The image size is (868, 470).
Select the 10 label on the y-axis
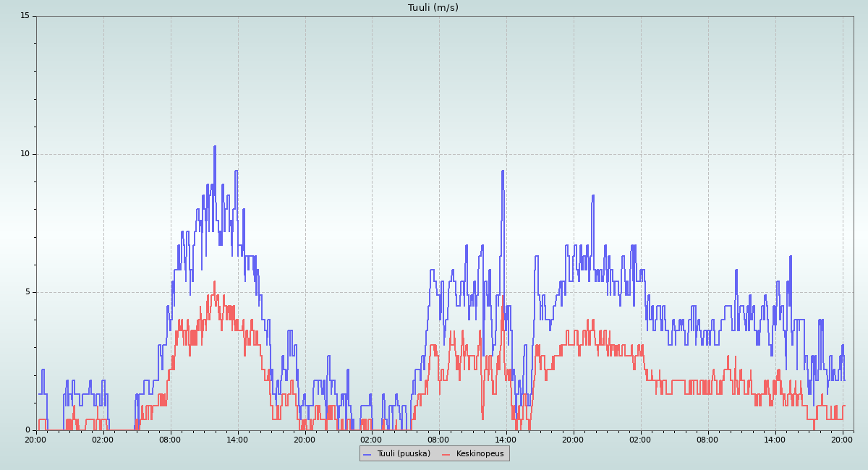pos(25,154)
